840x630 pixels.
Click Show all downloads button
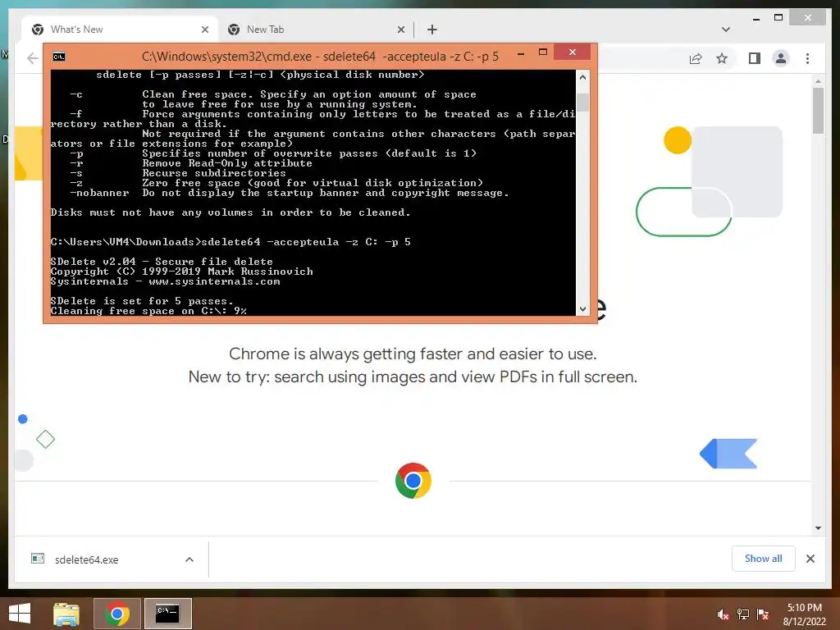763,559
